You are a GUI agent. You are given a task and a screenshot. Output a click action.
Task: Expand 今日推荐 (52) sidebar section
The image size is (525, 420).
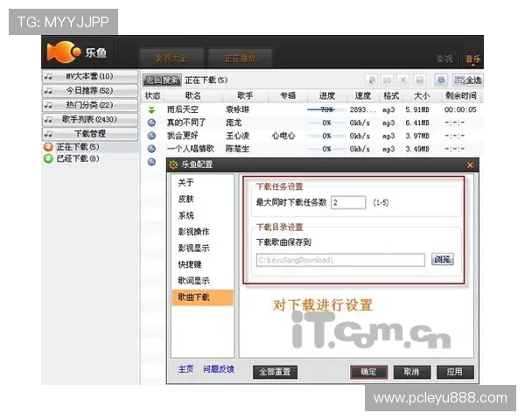[90, 91]
